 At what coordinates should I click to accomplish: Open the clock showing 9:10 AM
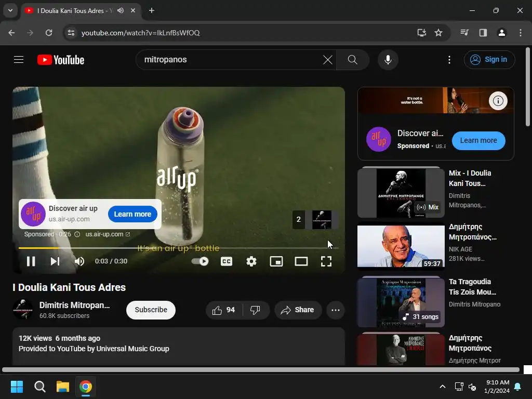(x=497, y=387)
